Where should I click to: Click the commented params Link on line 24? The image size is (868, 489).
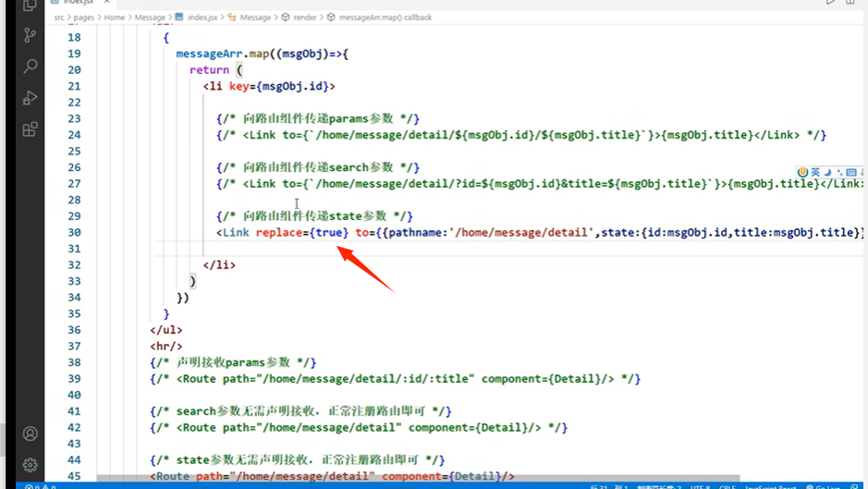click(x=521, y=135)
